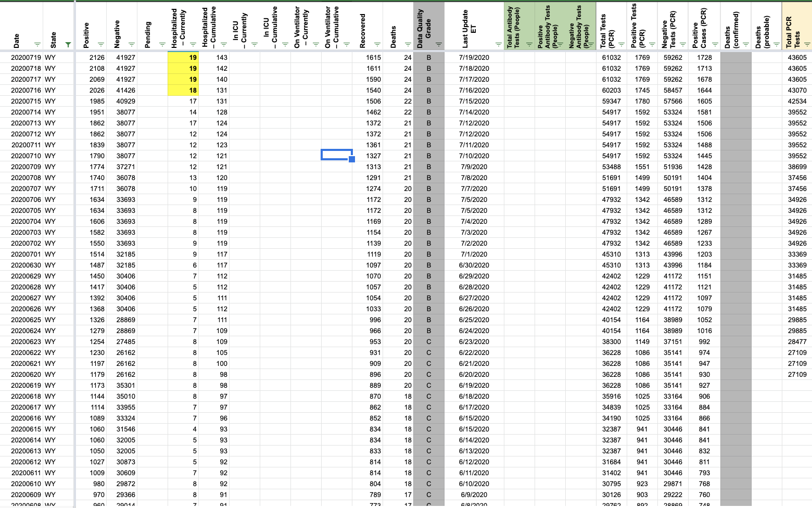Image resolution: width=812 pixels, height=508 pixels.
Task: Select the Last Update cell 6/9/2020
Action: (474, 494)
